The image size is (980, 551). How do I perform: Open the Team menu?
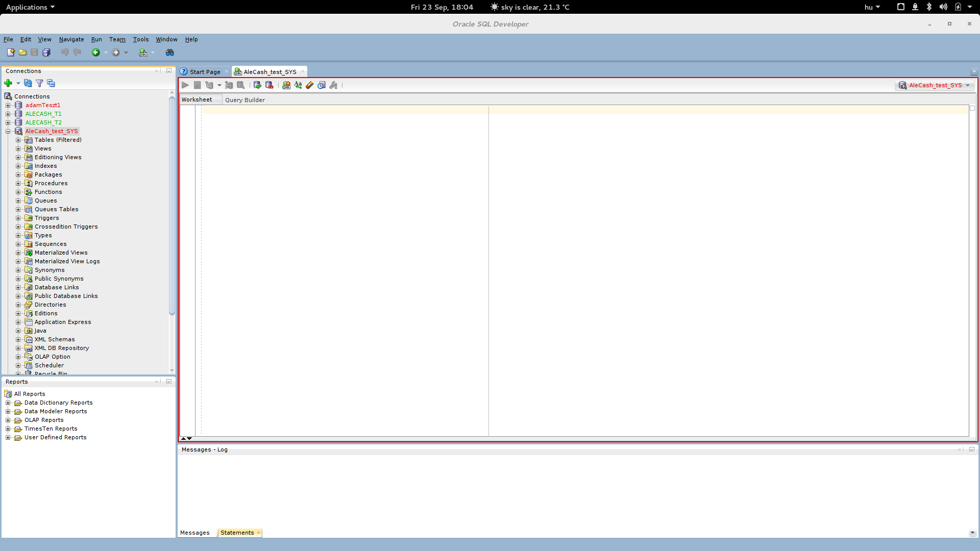coord(117,39)
